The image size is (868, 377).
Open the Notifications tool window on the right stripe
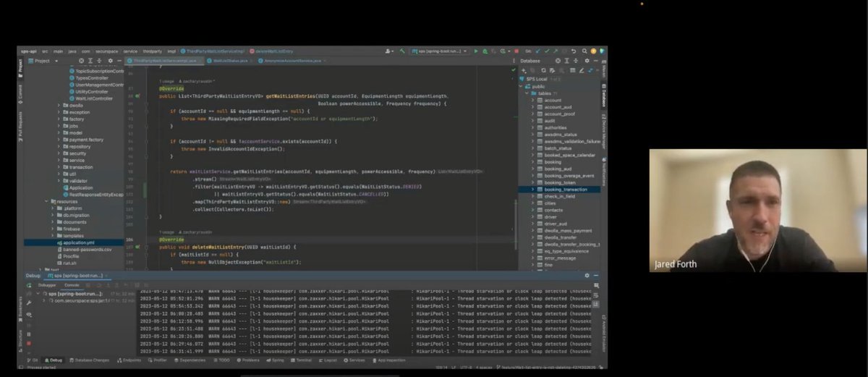[603, 171]
